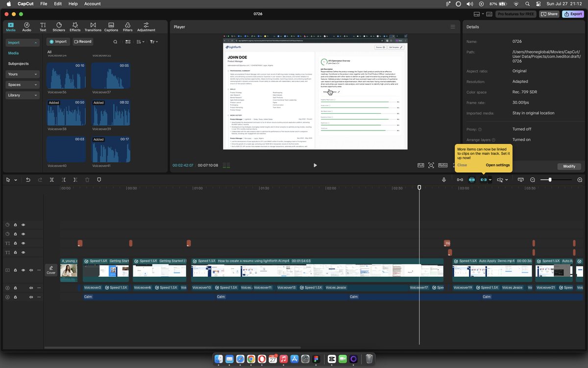
Task: Click Open settings in the yellow tooltip
Action: point(498,165)
